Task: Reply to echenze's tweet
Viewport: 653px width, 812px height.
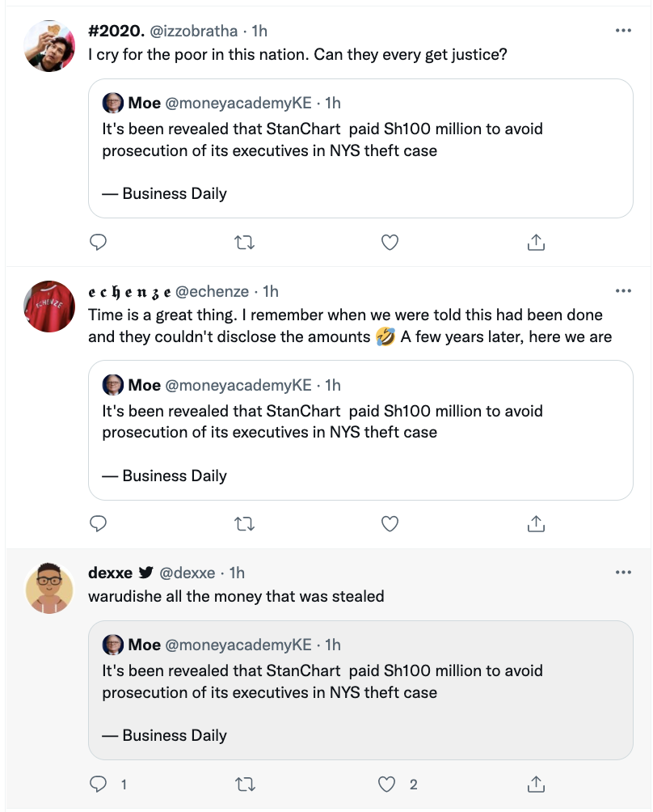Action: click(99, 524)
